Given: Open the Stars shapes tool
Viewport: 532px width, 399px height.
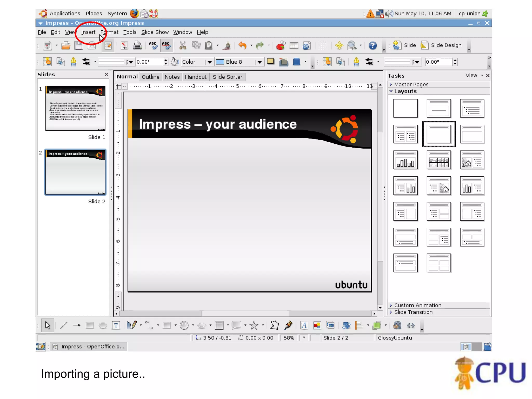Looking at the screenshot, I should pos(254,325).
